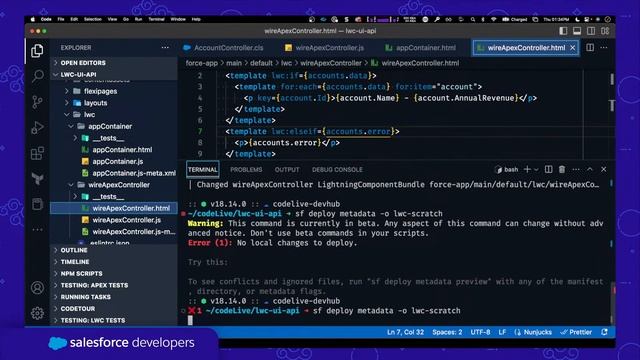Expand the CODETOUR section

coord(114,309)
